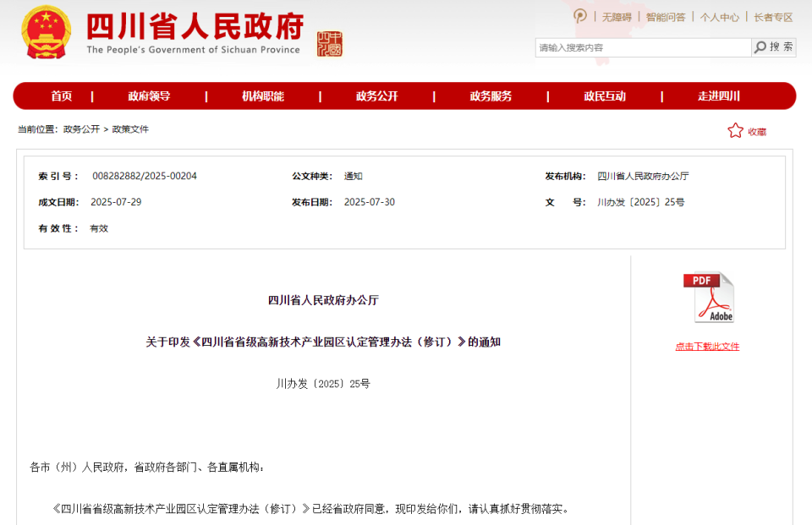The height and width of the screenshot is (525, 812).
Task: Open 政务公开 in the red navigation bar
Action: [x=377, y=96]
